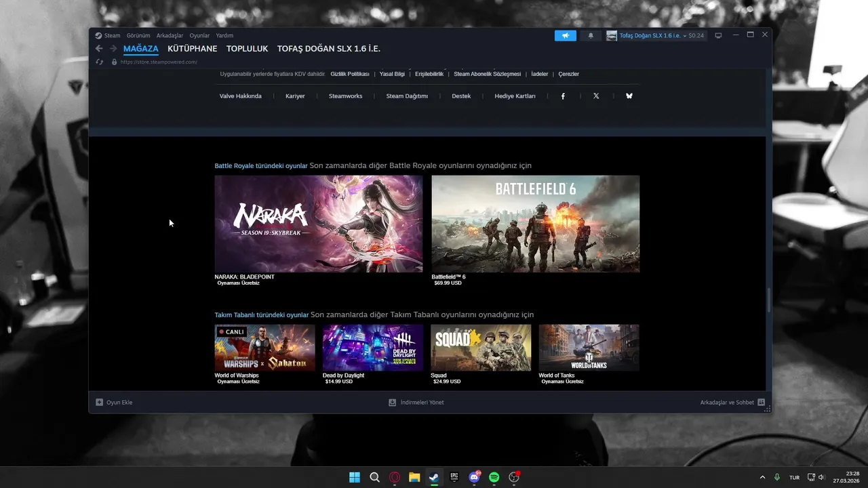Open Valve Hakkında link

click(x=241, y=96)
